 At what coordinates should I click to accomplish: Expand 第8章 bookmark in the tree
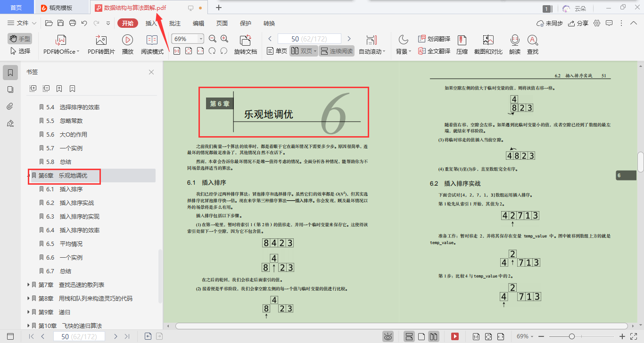(x=29, y=298)
